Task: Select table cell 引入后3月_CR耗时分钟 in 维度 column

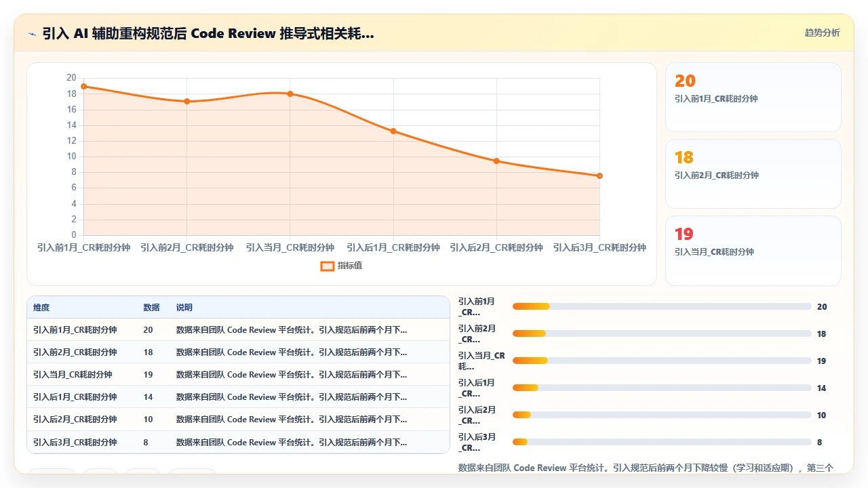Action: tap(75, 443)
